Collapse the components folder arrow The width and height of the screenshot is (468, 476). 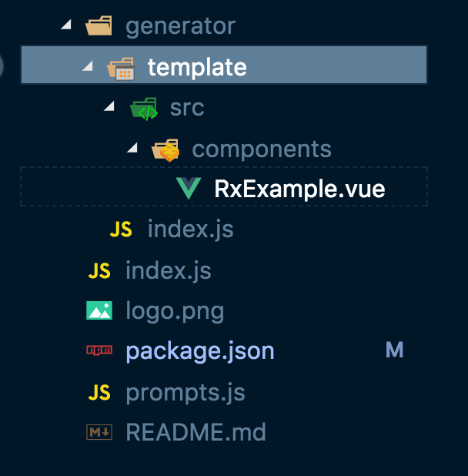(x=132, y=148)
